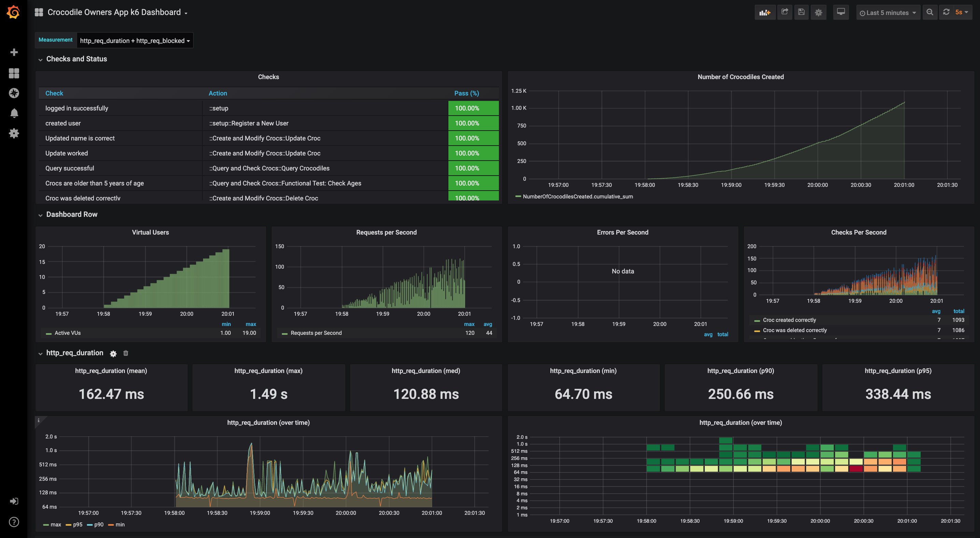Open dashboard settings gear in toolbar
This screenshot has width=980, height=538.
click(818, 13)
